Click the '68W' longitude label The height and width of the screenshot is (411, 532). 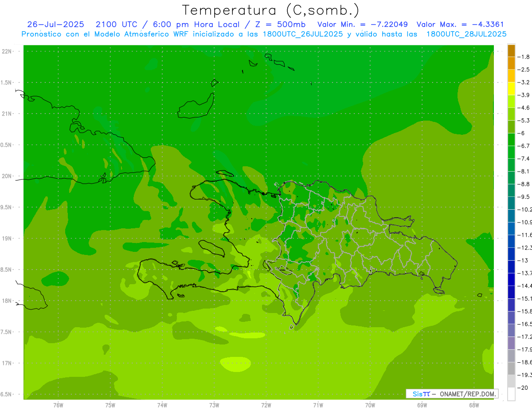[474, 405]
